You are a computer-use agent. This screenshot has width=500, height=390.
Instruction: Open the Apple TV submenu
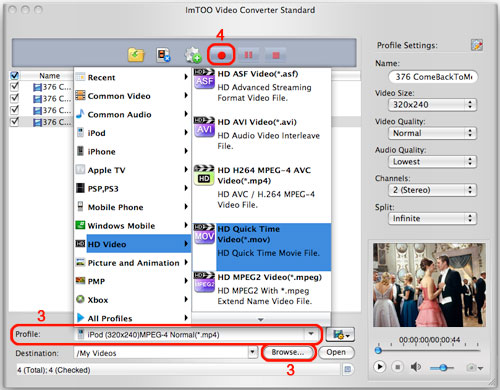[132, 170]
